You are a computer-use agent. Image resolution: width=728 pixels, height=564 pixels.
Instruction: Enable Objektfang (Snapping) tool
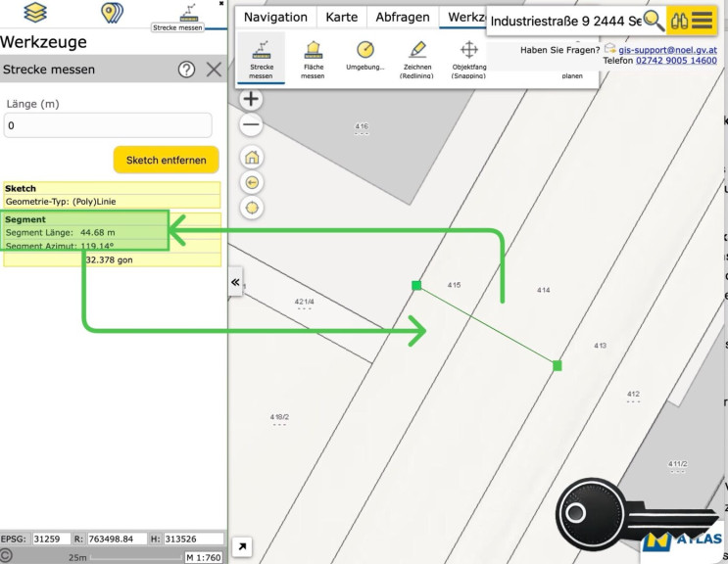pos(468,59)
